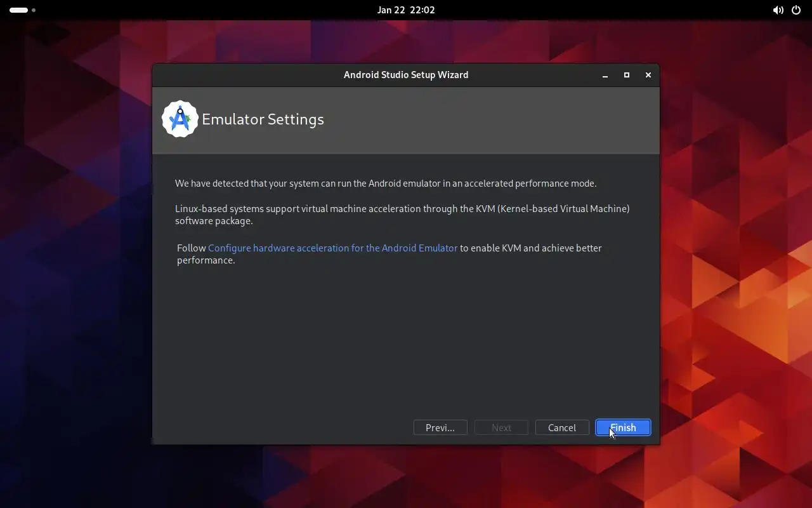Open Configure hardware acceleration for the Android Emulator link
The width and height of the screenshot is (812, 508).
(x=332, y=248)
